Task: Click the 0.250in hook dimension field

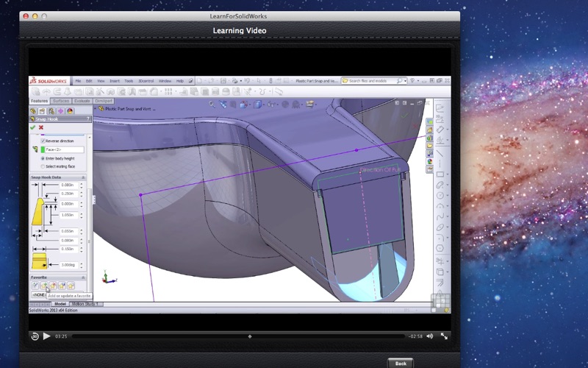Action: click(69, 194)
